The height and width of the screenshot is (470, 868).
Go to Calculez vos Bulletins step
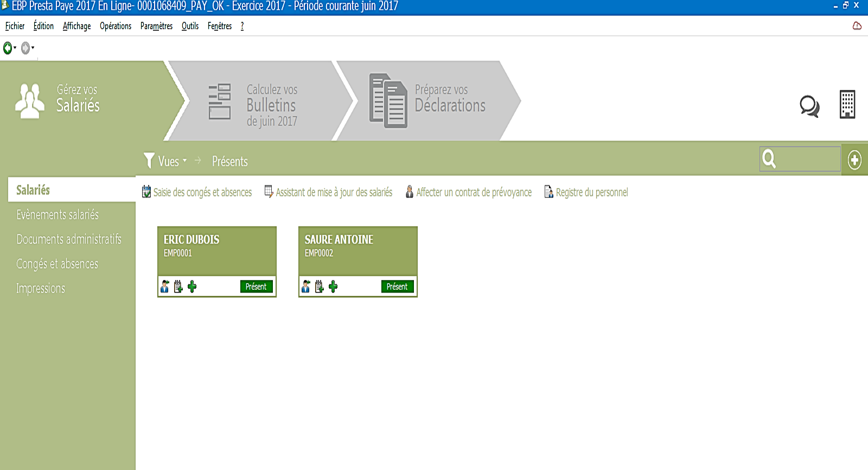[260, 101]
